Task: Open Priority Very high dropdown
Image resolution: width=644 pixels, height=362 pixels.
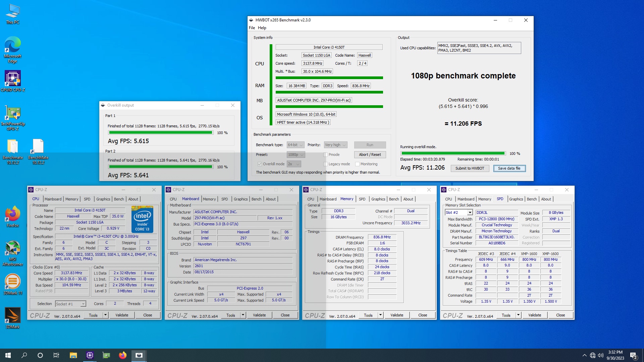Action: pyautogui.click(x=335, y=145)
